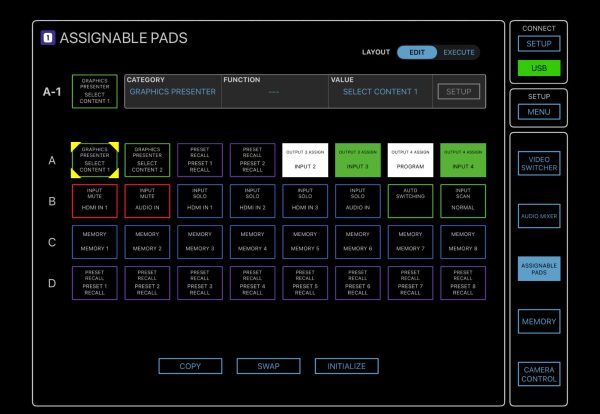Click the Copy button

click(190, 366)
